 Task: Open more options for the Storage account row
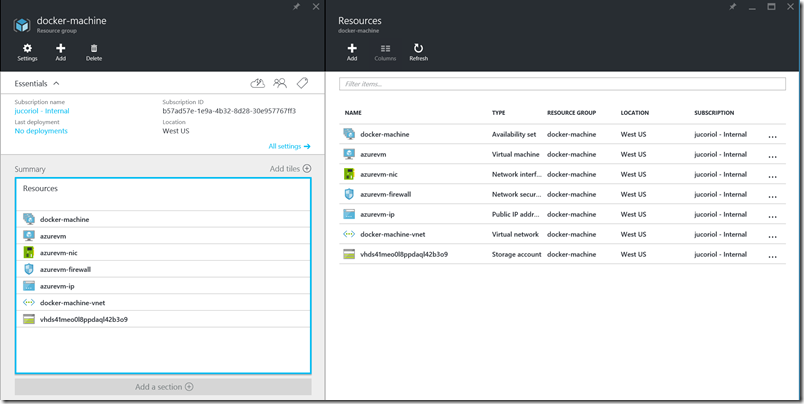tap(772, 256)
